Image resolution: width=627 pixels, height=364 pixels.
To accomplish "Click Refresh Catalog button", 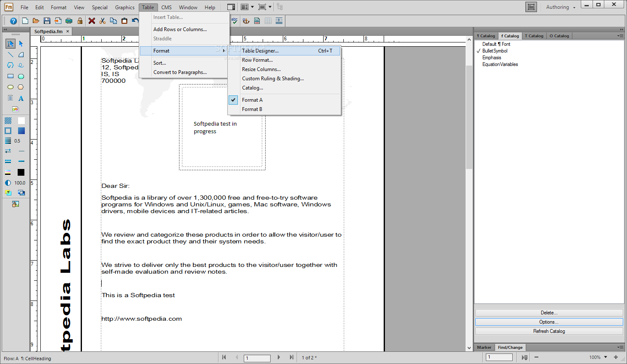I will [549, 331].
